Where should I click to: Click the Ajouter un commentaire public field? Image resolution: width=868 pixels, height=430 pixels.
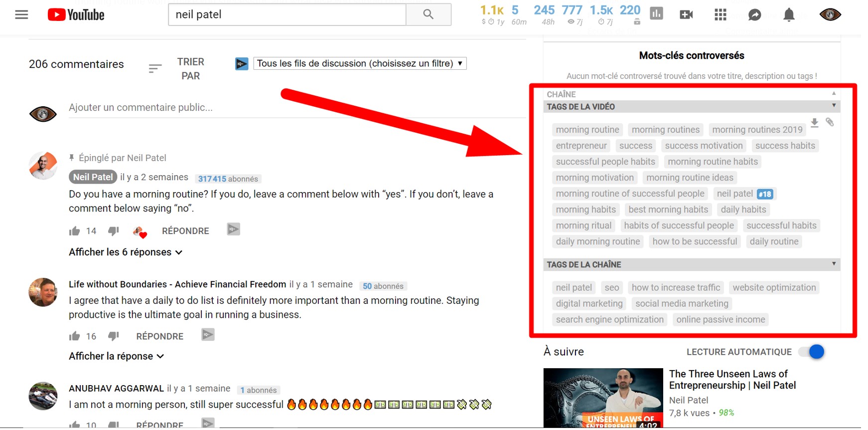pos(297,107)
